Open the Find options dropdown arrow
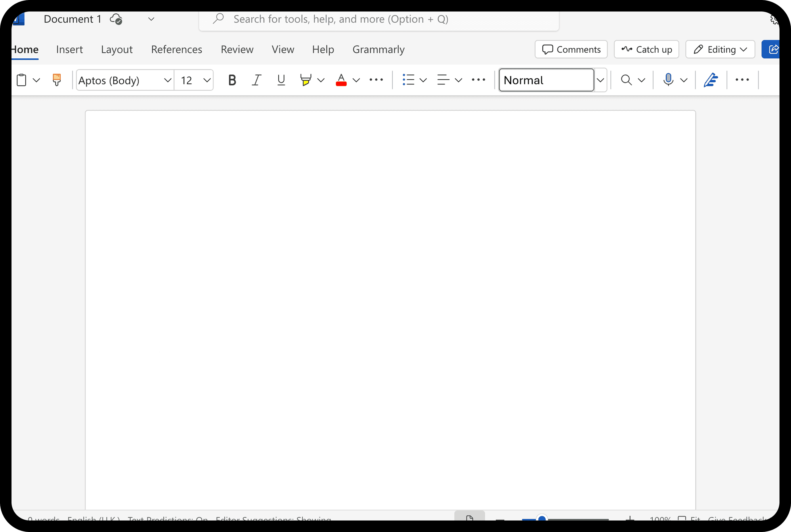 (x=641, y=80)
